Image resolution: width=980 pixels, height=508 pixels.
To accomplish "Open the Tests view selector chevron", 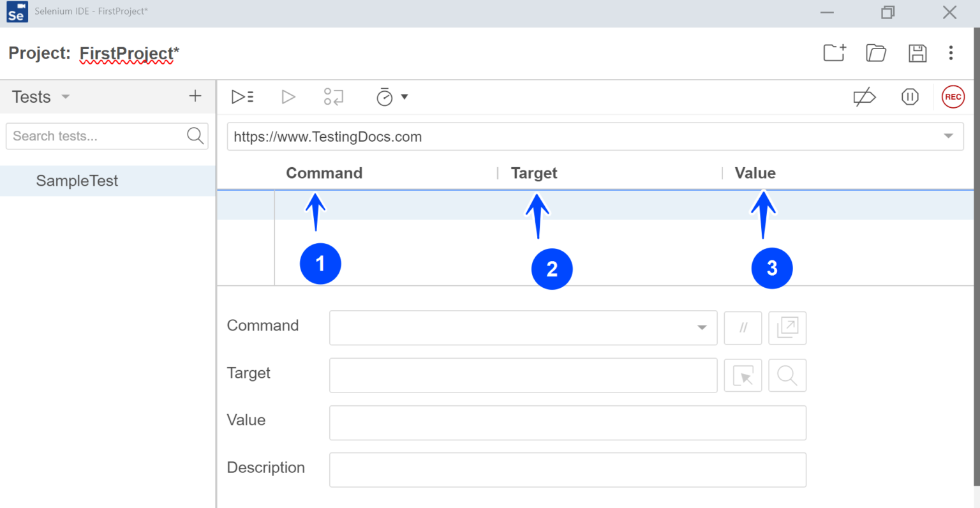I will click(64, 96).
